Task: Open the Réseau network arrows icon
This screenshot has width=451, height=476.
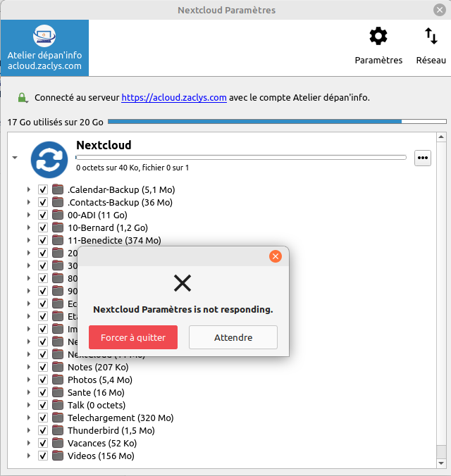Action: point(431,37)
